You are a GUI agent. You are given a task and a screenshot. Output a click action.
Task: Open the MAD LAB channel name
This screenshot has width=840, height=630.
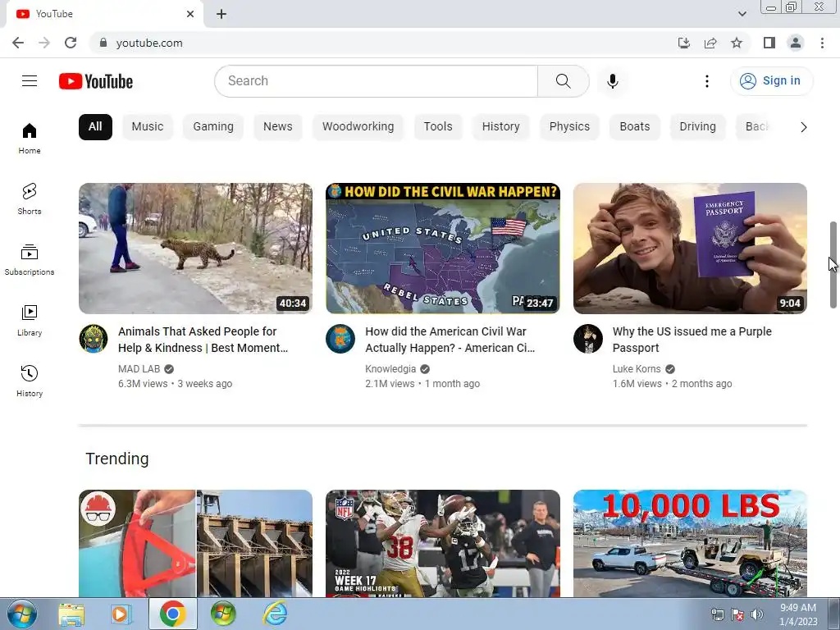[x=139, y=369]
